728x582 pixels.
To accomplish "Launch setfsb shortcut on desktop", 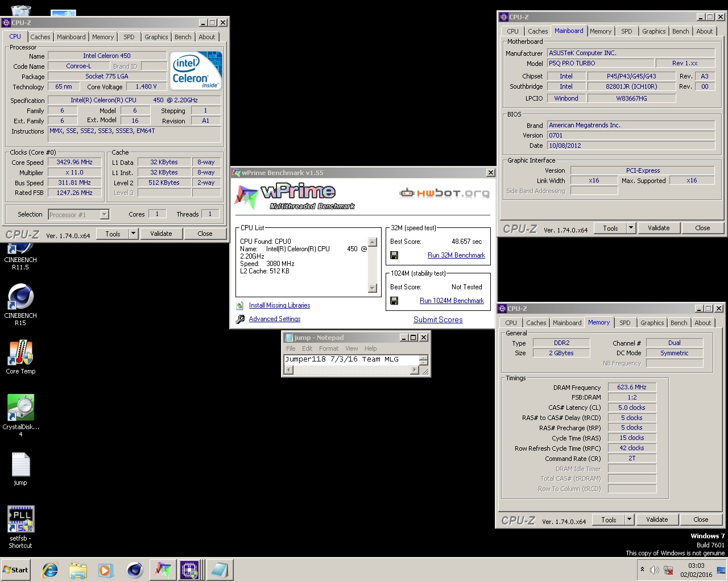I will (20, 527).
